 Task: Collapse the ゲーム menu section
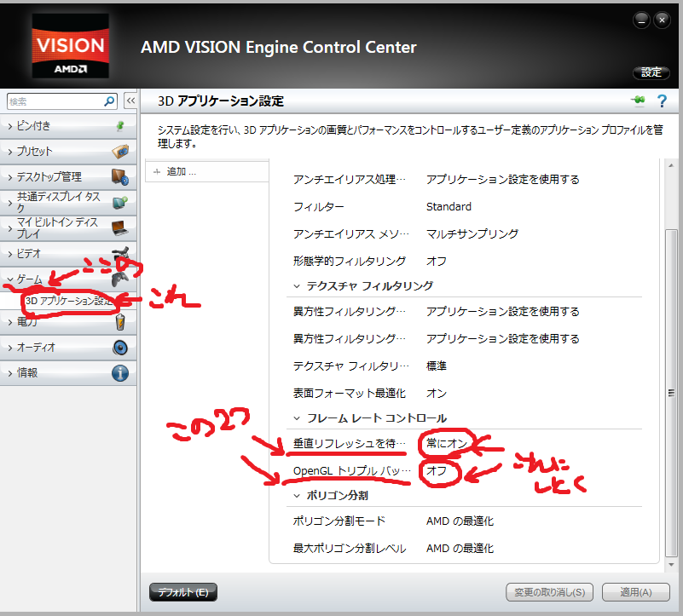[x=68, y=279]
